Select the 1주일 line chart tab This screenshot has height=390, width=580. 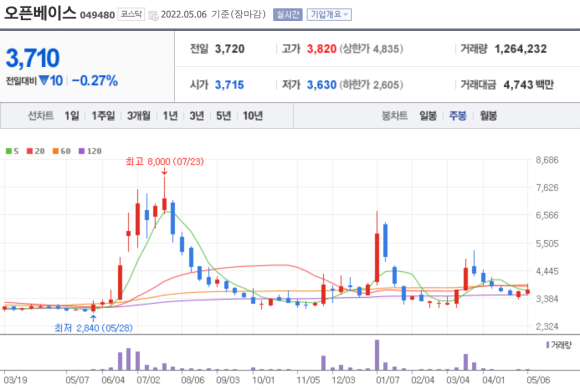coord(103,116)
